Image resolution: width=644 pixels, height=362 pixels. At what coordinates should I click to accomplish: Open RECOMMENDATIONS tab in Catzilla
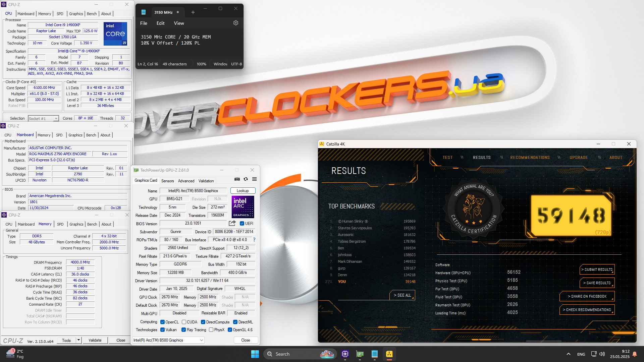click(530, 158)
